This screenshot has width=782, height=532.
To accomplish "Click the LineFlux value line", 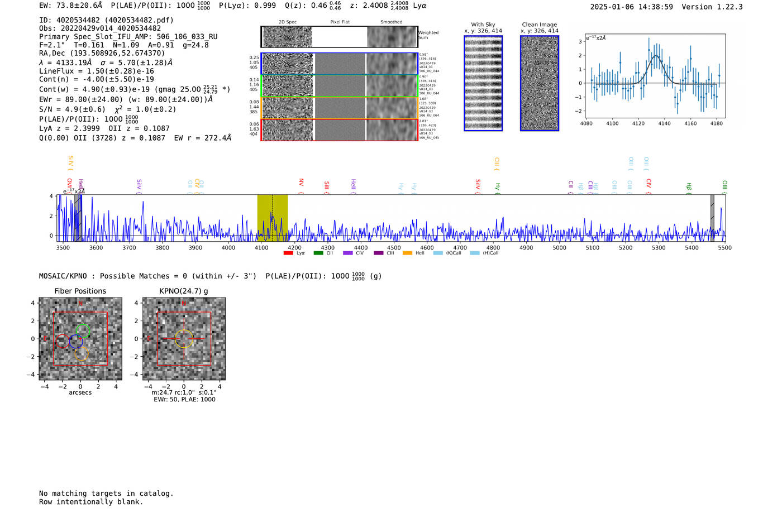I will coord(97,71).
